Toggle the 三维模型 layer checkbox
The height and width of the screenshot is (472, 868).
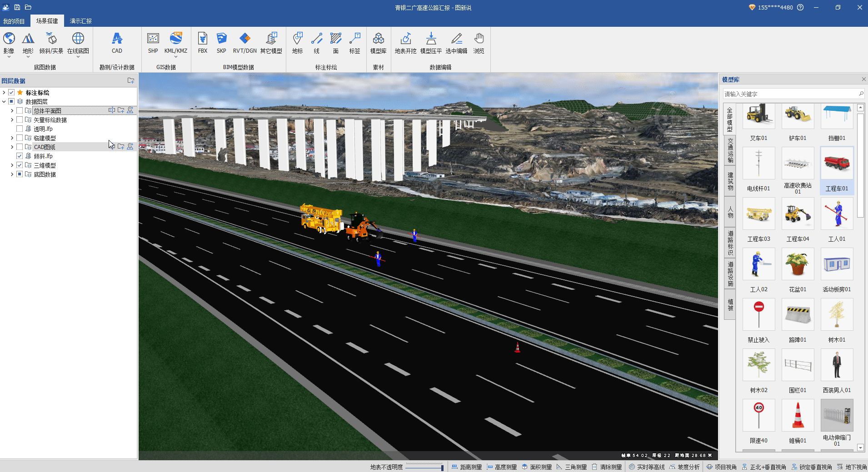pos(20,165)
